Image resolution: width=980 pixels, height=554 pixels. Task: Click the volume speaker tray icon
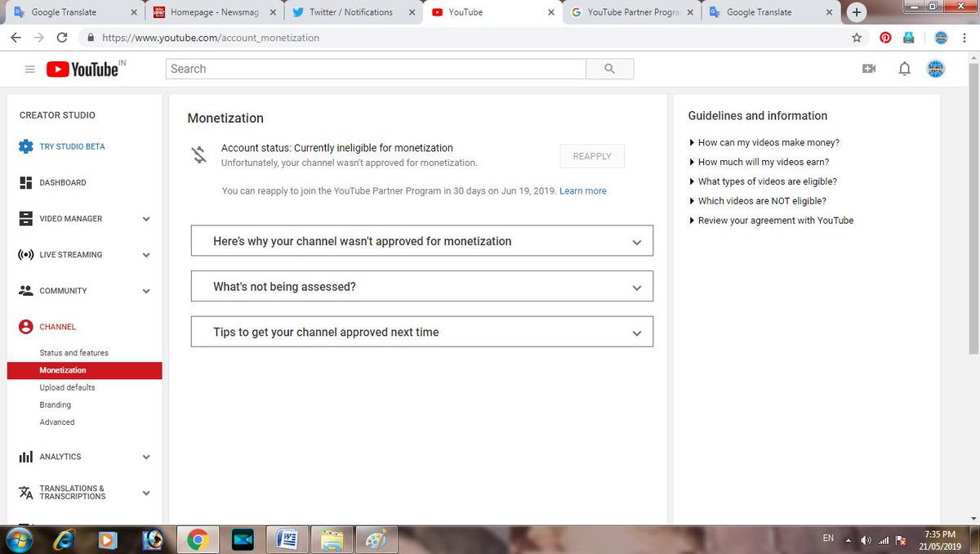(866, 540)
